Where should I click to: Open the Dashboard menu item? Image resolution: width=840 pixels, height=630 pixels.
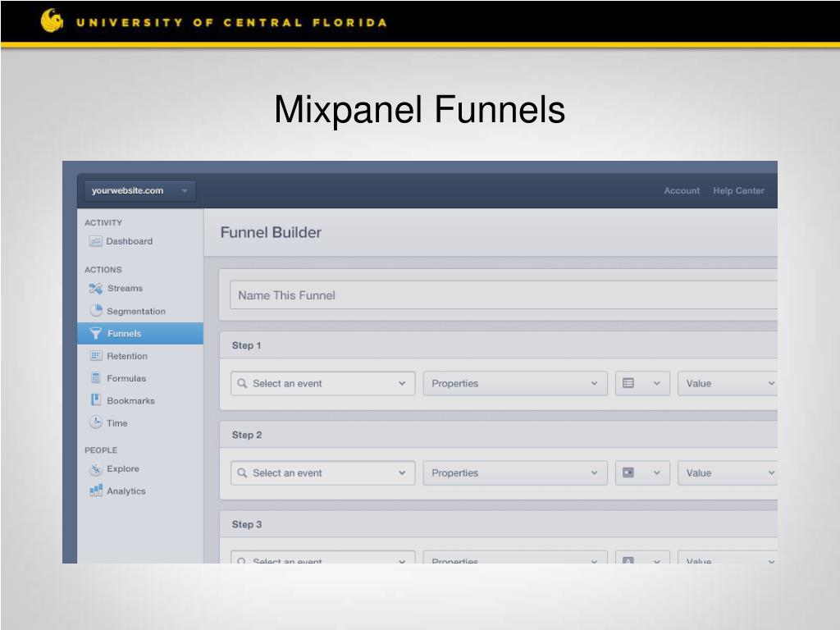point(140,242)
